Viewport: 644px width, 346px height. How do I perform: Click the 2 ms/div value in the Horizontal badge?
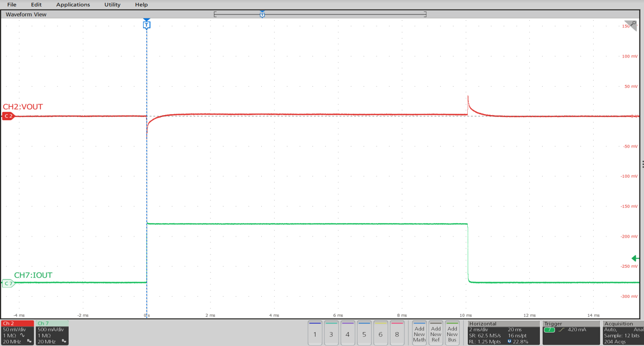coord(480,330)
